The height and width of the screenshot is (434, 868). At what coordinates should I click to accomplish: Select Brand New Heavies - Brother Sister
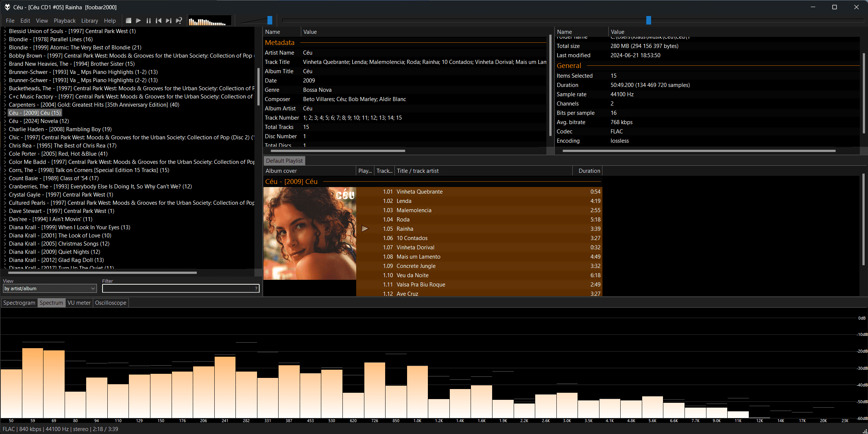[x=72, y=64]
